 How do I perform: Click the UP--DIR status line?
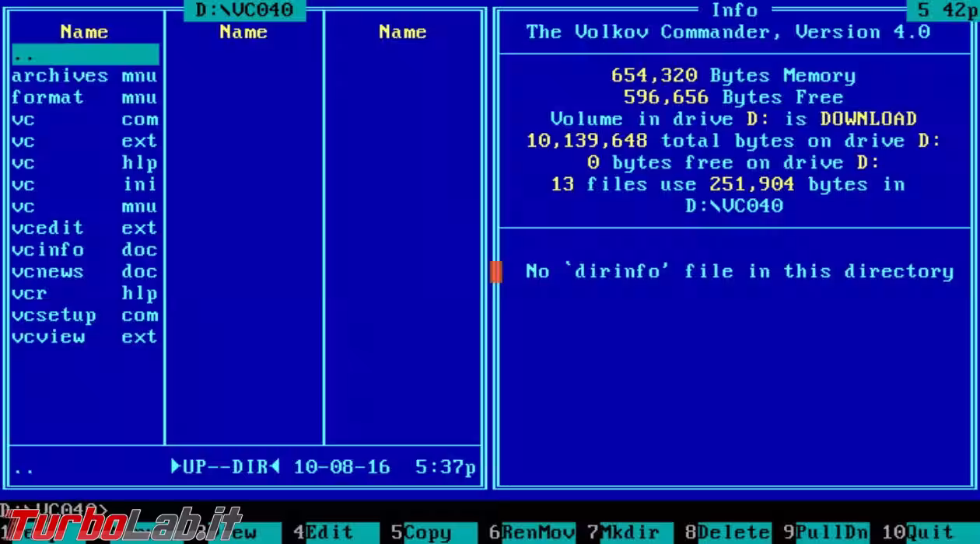point(226,467)
